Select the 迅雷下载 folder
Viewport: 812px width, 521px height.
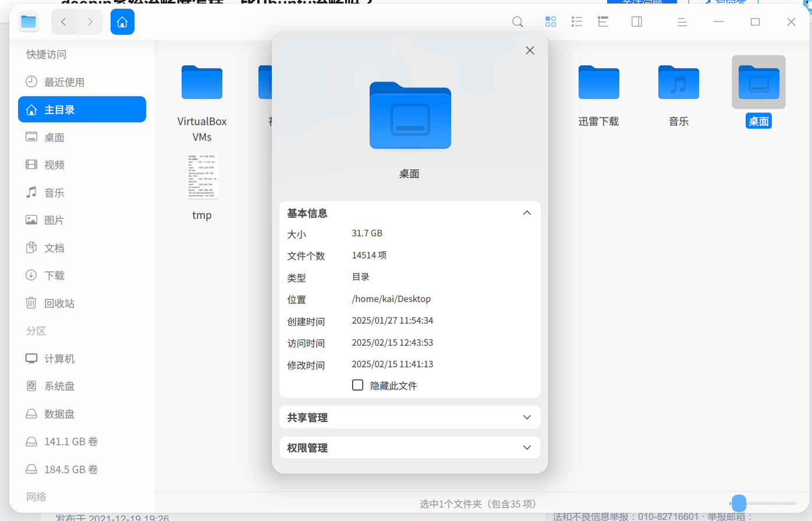point(598,82)
